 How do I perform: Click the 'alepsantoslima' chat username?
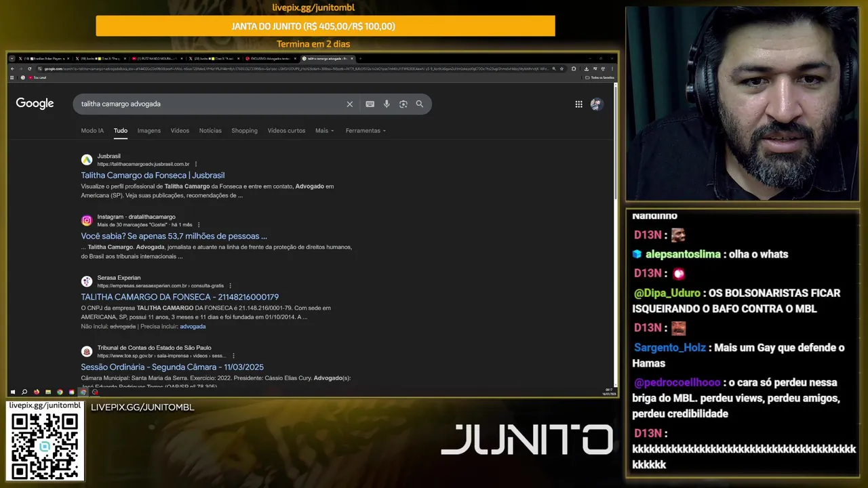click(x=683, y=254)
